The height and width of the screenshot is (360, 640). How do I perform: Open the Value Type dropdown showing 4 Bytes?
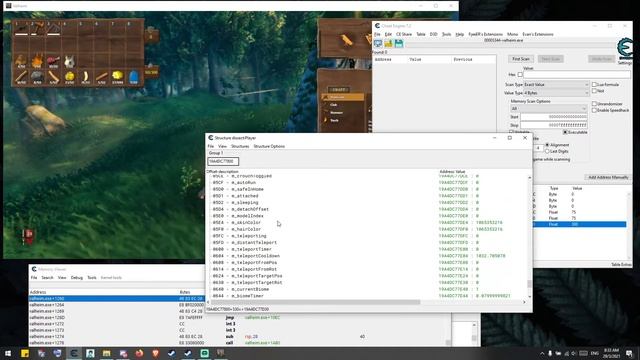point(556,93)
